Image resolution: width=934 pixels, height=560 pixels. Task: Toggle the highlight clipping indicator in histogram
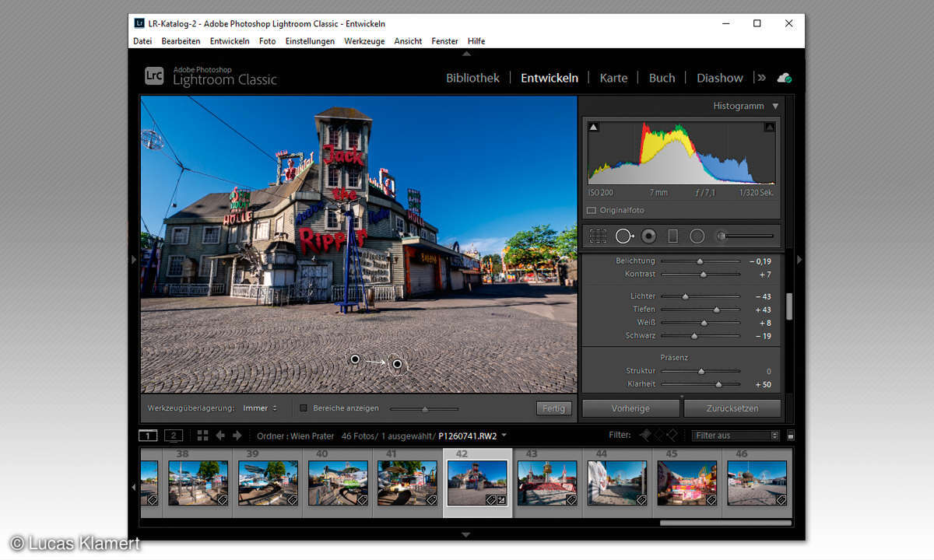tap(770, 127)
